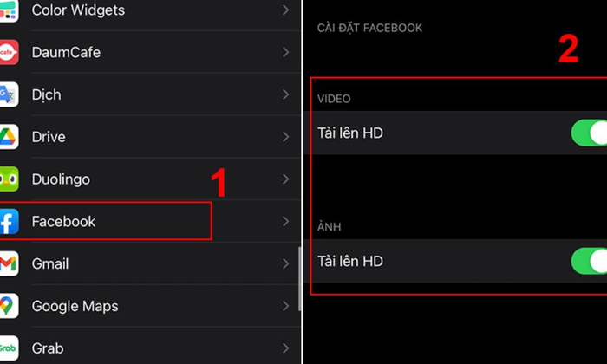Toggle Tải lên HD under VIDEO

pos(589,133)
